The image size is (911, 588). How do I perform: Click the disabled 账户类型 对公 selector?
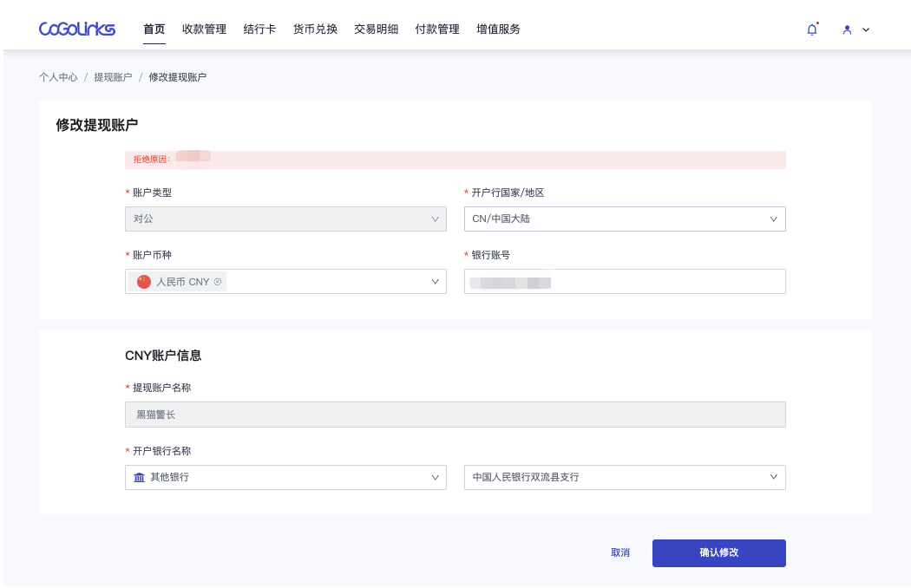coord(285,219)
